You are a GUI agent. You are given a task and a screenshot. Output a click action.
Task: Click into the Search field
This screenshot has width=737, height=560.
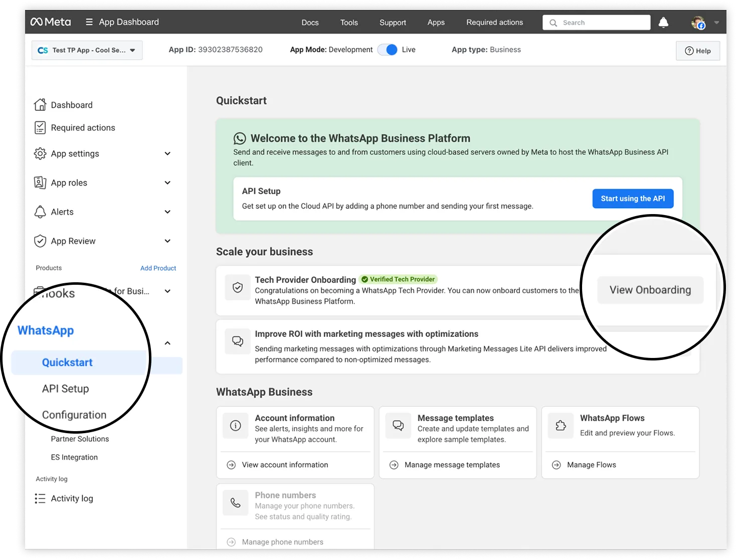click(602, 23)
